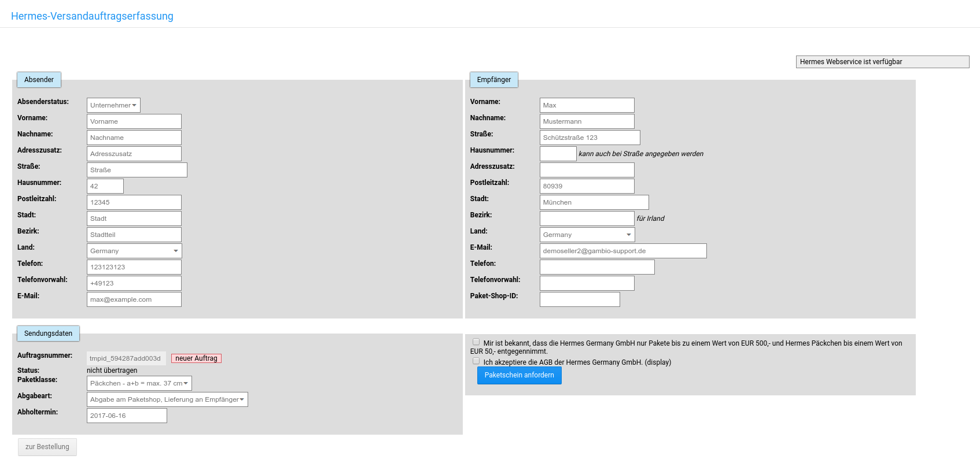Click the recipient Telefon field
The width and height of the screenshot is (980, 463).
click(x=596, y=267)
